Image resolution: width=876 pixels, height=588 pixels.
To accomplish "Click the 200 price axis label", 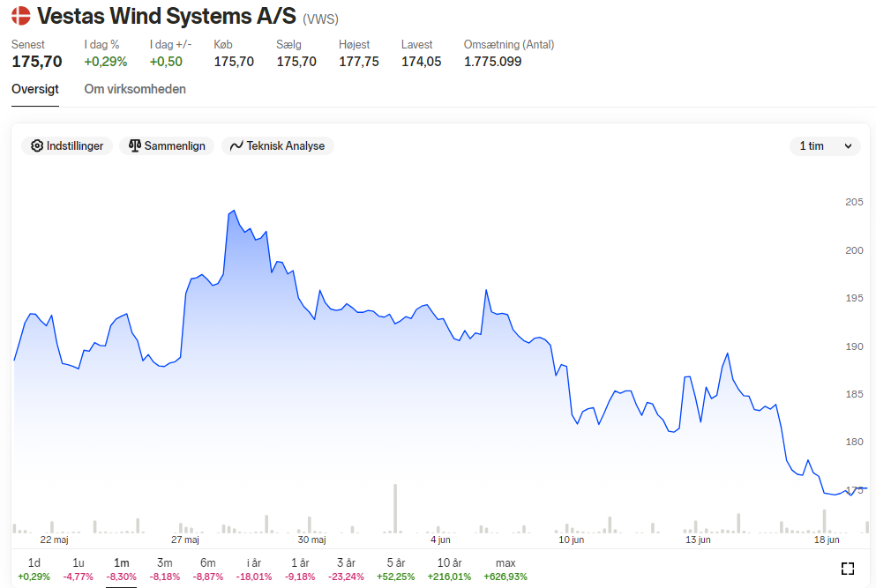I will (854, 250).
